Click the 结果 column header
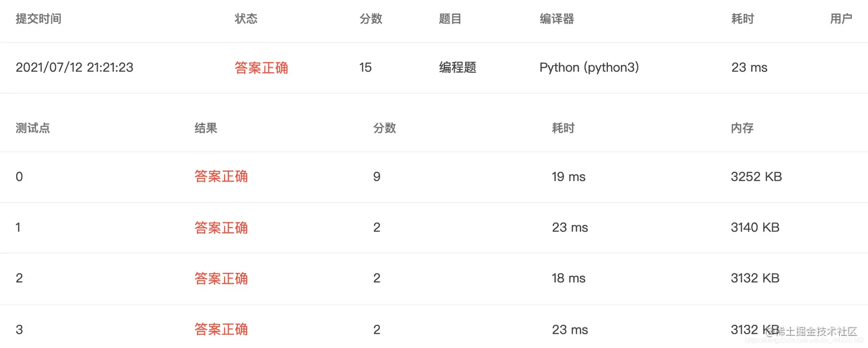This screenshot has width=868, height=348. pos(206,128)
